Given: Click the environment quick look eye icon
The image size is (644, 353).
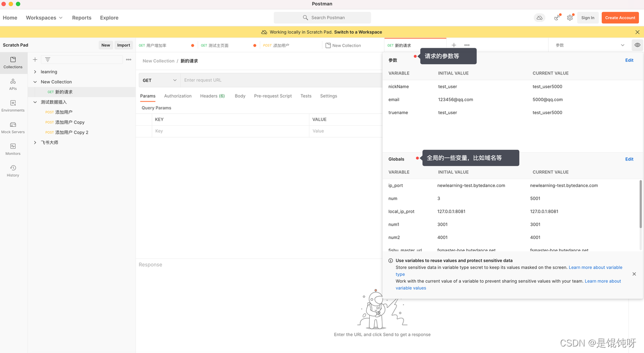Looking at the screenshot, I should coord(637,45).
